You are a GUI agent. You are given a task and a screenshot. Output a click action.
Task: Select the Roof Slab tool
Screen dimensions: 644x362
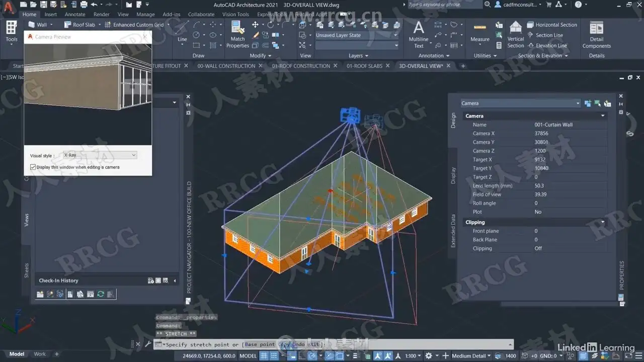point(79,25)
